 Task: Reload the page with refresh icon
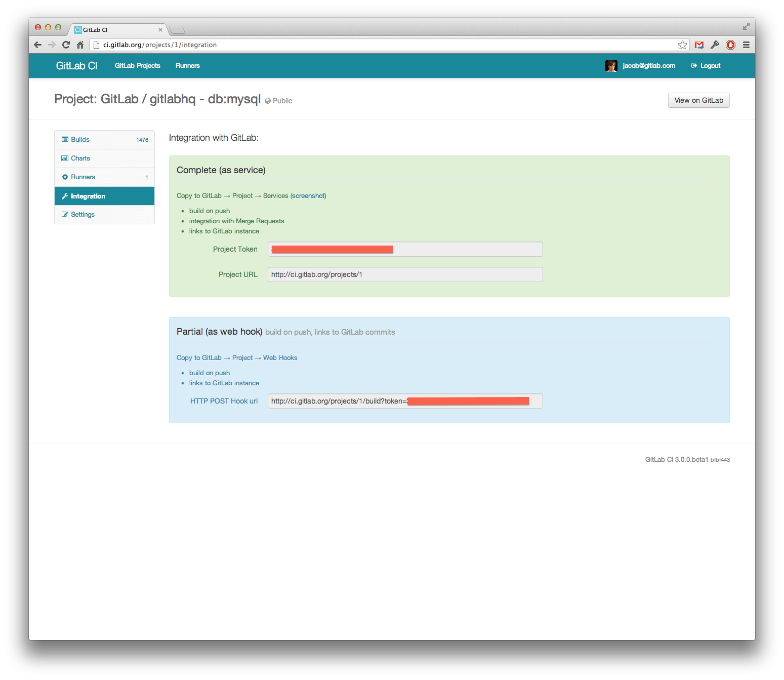click(66, 45)
